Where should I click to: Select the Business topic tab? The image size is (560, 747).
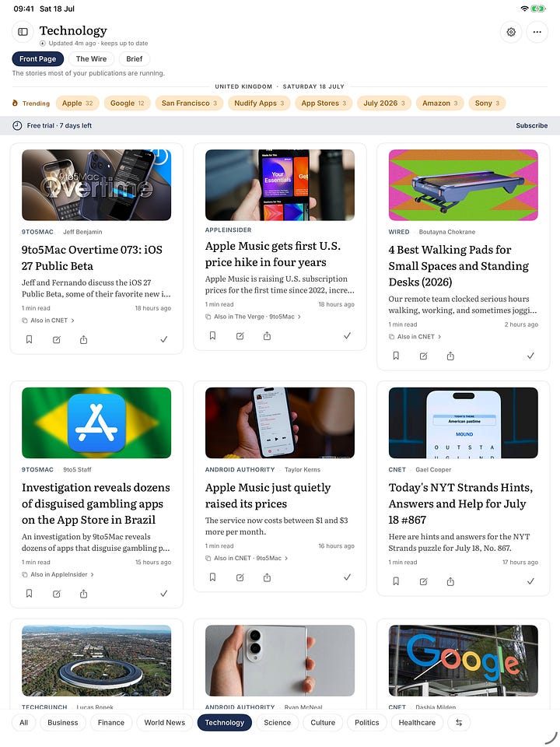pyautogui.click(x=63, y=722)
